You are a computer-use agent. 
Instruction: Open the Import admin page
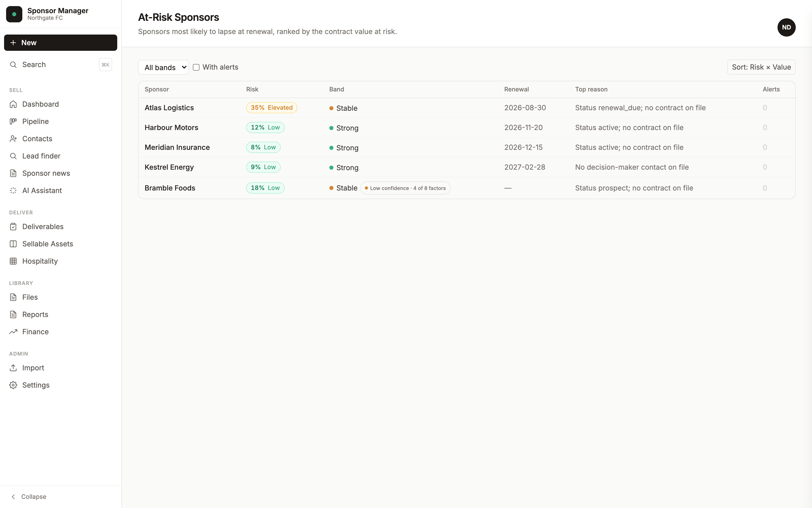pos(61,368)
